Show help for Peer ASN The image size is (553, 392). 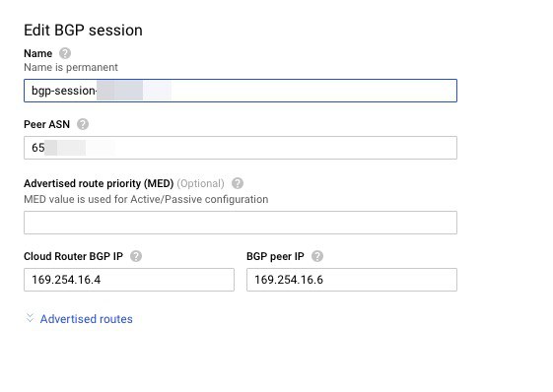tap(83, 124)
